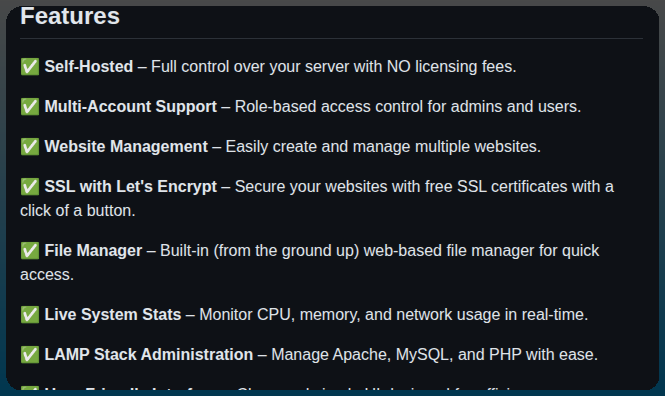Click the checkmark beside SSL with Let's Encrypt
Viewport: 665px width, 396px height.
pos(30,187)
